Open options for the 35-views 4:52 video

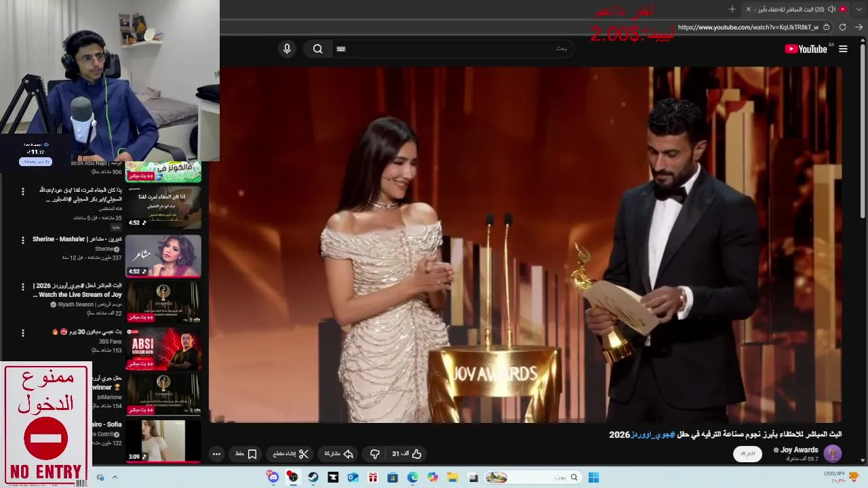(23, 191)
